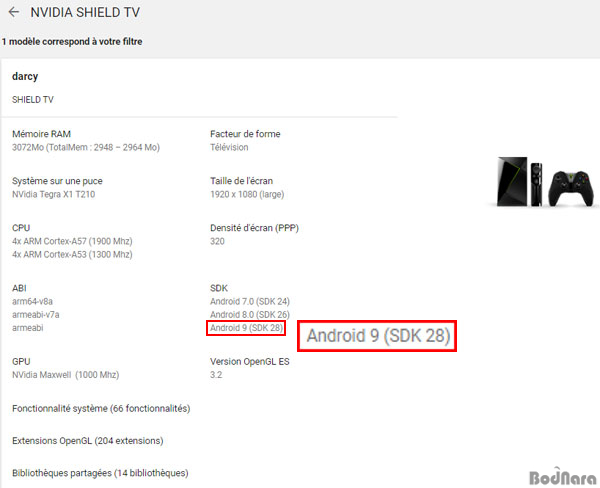Go back using the arrow icon
Screen dimensions: 600x488
point(14,12)
